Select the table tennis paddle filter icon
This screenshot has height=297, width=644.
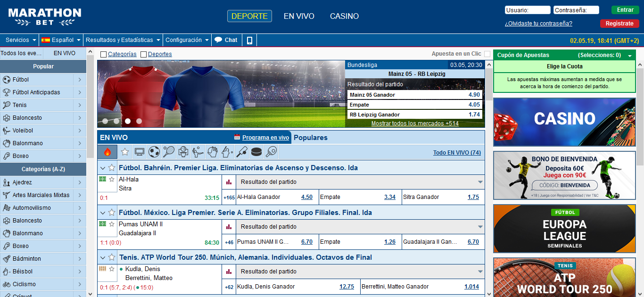(271, 152)
